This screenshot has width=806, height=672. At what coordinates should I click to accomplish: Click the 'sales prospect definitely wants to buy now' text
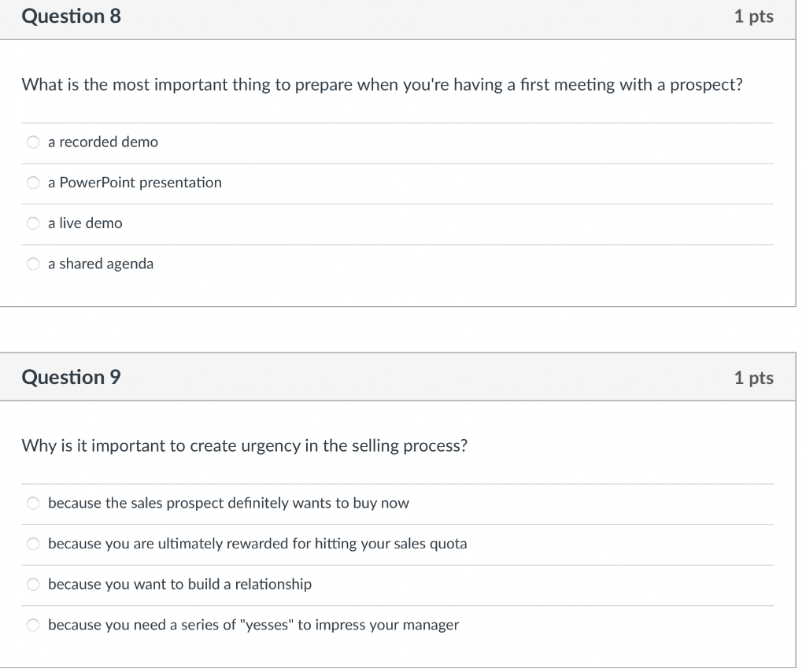pos(228,503)
